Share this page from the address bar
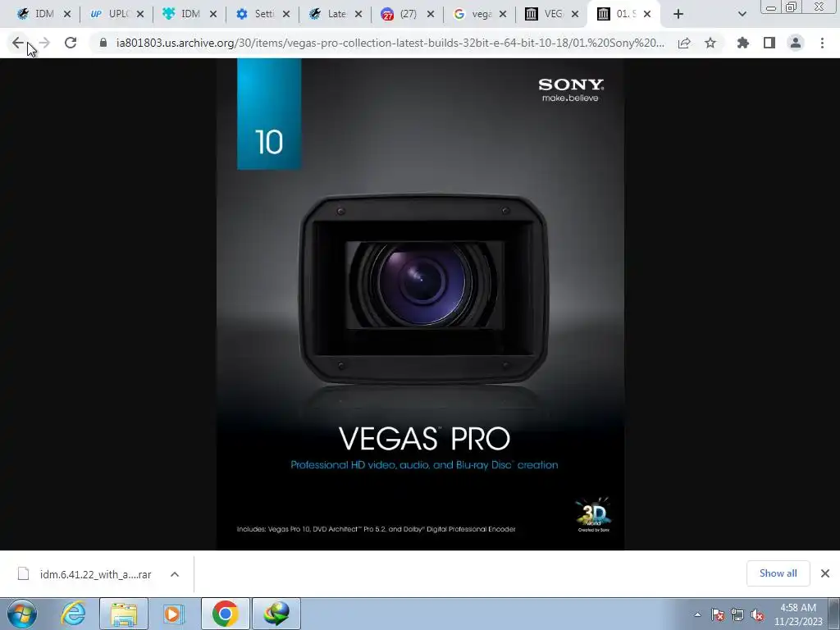The height and width of the screenshot is (630, 840). 684,43
